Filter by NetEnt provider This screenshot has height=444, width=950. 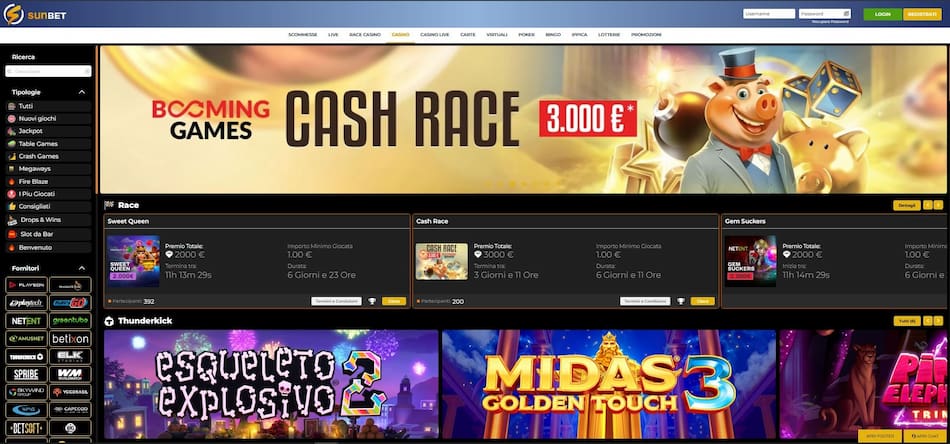coord(26,320)
